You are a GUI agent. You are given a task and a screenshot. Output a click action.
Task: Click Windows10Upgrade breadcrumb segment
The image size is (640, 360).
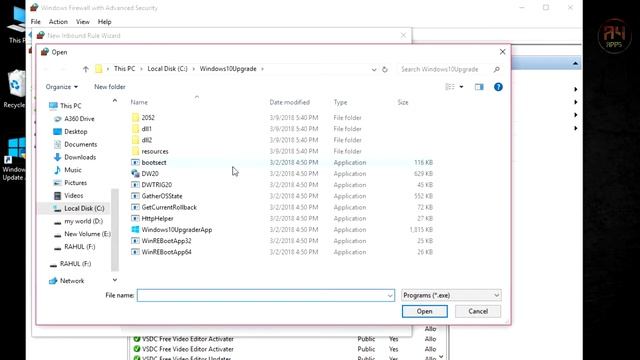coord(228,69)
